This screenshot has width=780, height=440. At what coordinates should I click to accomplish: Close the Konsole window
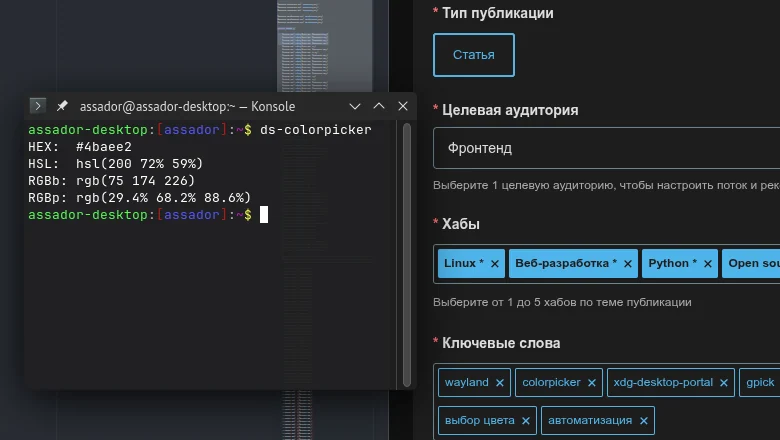(403, 106)
